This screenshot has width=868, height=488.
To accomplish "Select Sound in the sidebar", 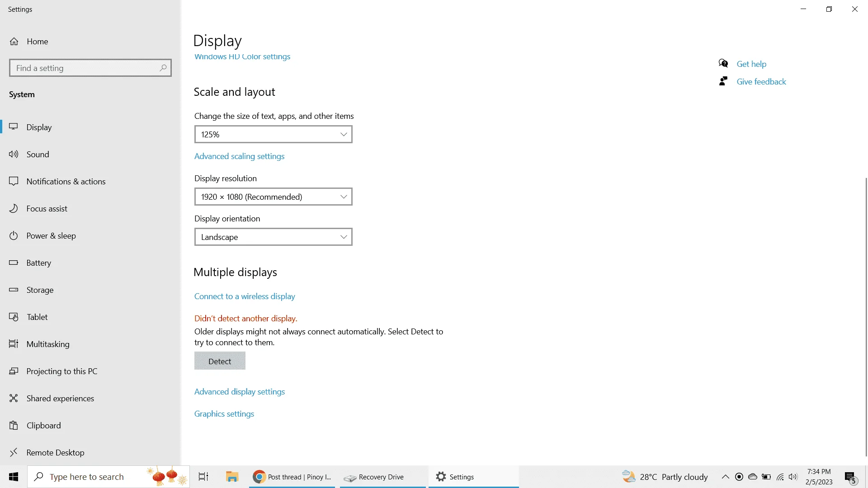I will (90, 154).
